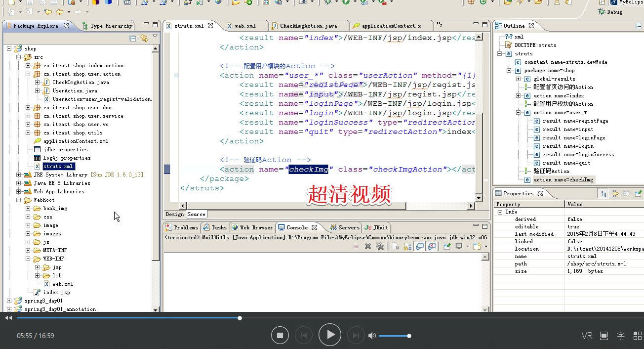The height and width of the screenshot is (349, 644).
Task: Switch to the web.xml editor tab
Action: (x=244, y=26)
